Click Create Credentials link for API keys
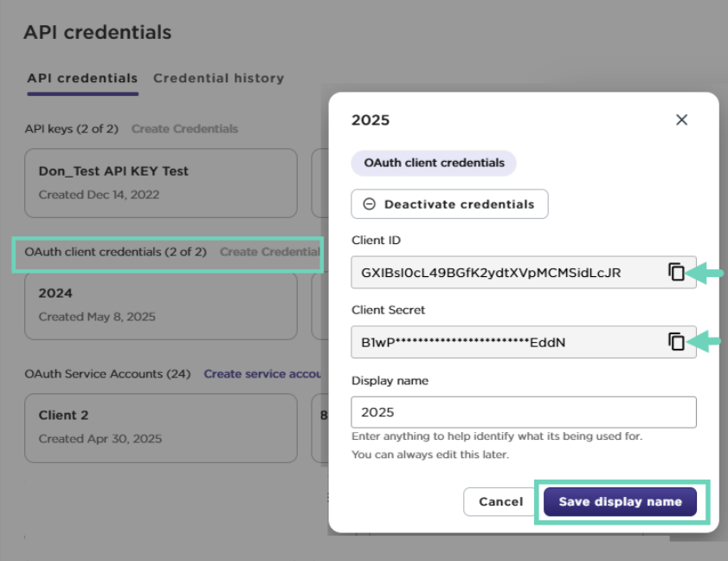This screenshot has width=728, height=561. (184, 128)
